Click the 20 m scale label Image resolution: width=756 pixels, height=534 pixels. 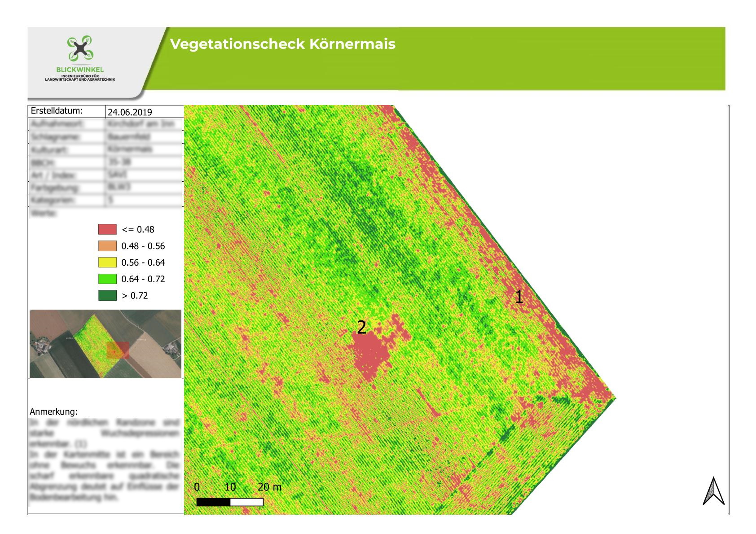pyautogui.click(x=269, y=487)
